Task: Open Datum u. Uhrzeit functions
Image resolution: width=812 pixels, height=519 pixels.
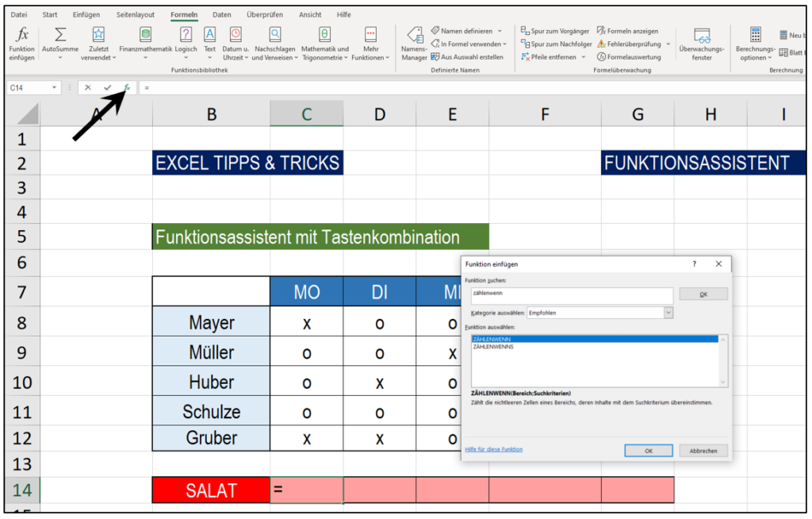Action: coord(236,44)
